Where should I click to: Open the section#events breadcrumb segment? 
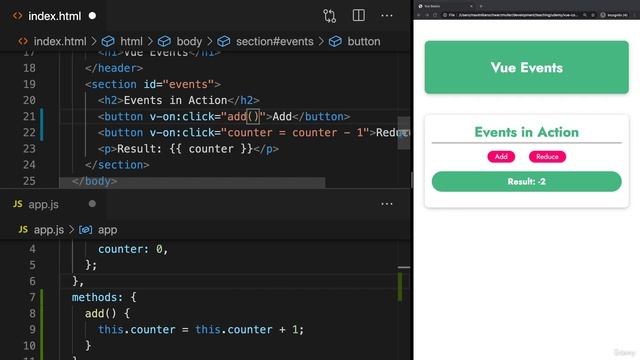(x=275, y=41)
